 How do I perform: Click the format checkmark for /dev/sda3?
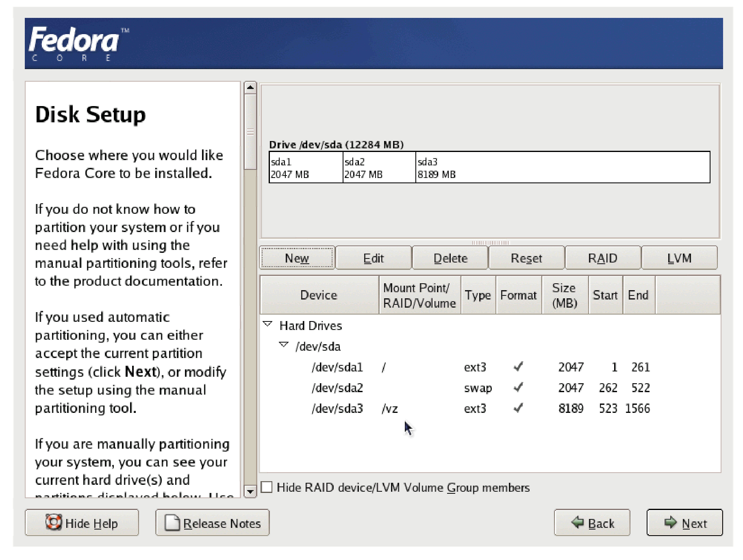click(x=518, y=408)
